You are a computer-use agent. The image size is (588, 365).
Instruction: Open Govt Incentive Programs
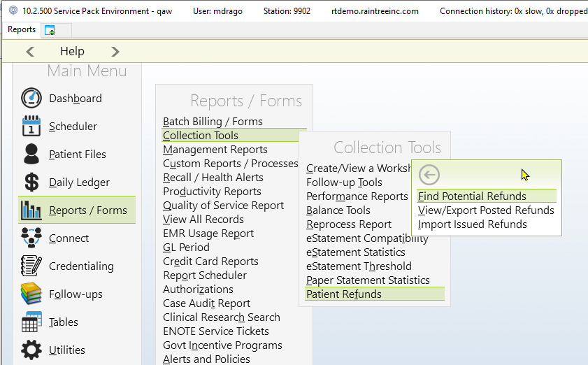222,345
